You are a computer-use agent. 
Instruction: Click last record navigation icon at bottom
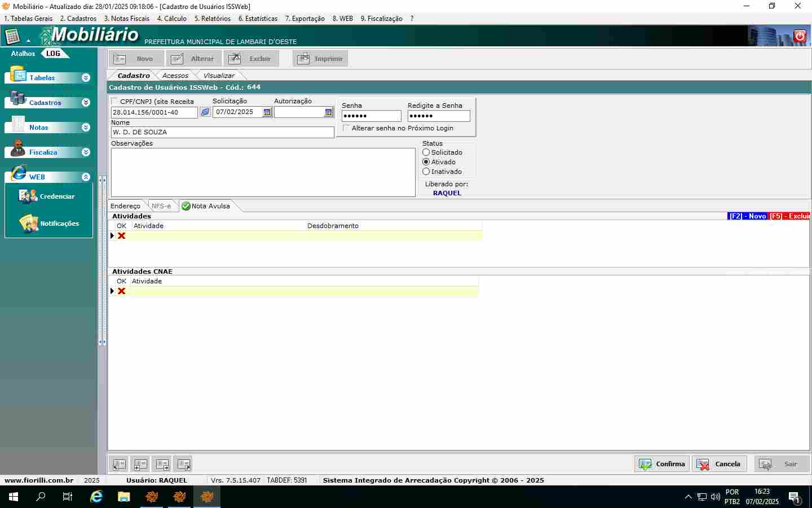183,465
